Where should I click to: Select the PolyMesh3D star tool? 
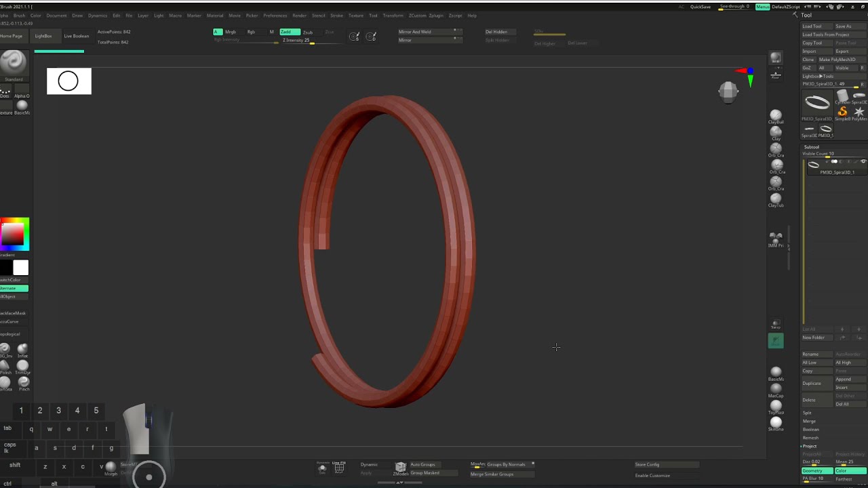pos(859,113)
